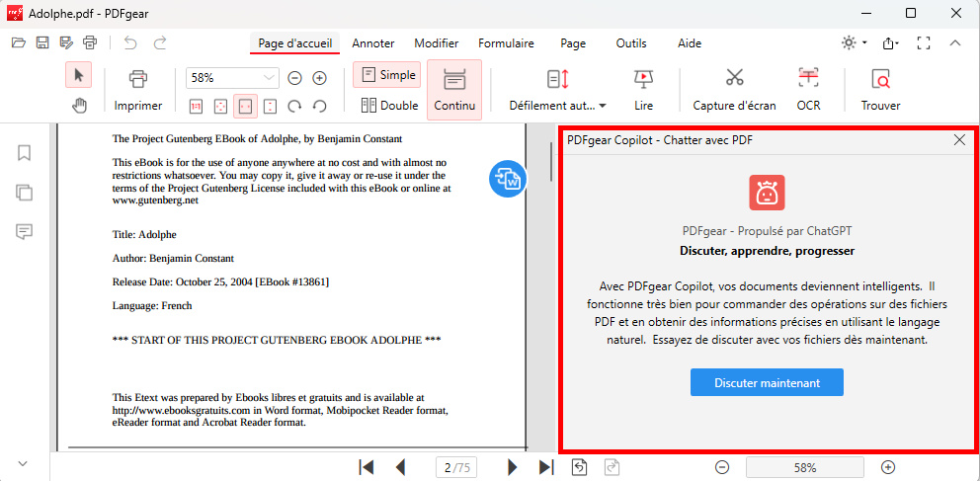Click the large Imprimer button
The image size is (980, 481).
138,91
